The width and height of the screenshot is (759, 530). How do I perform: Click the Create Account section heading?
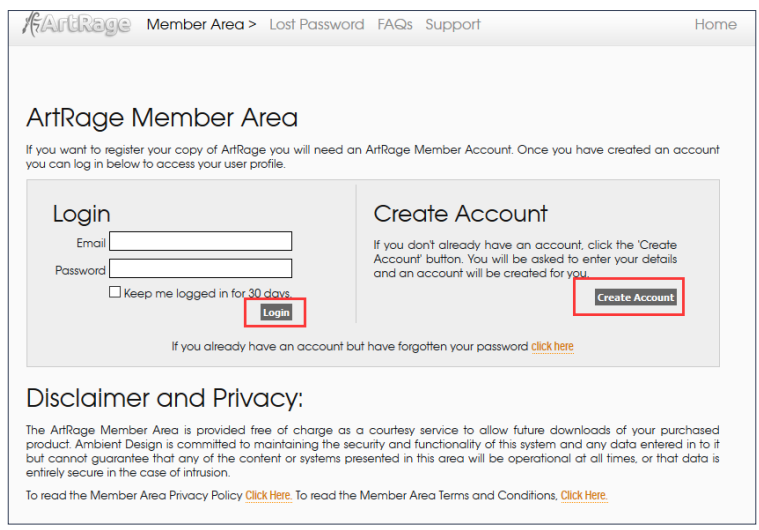pyautogui.click(x=460, y=213)
